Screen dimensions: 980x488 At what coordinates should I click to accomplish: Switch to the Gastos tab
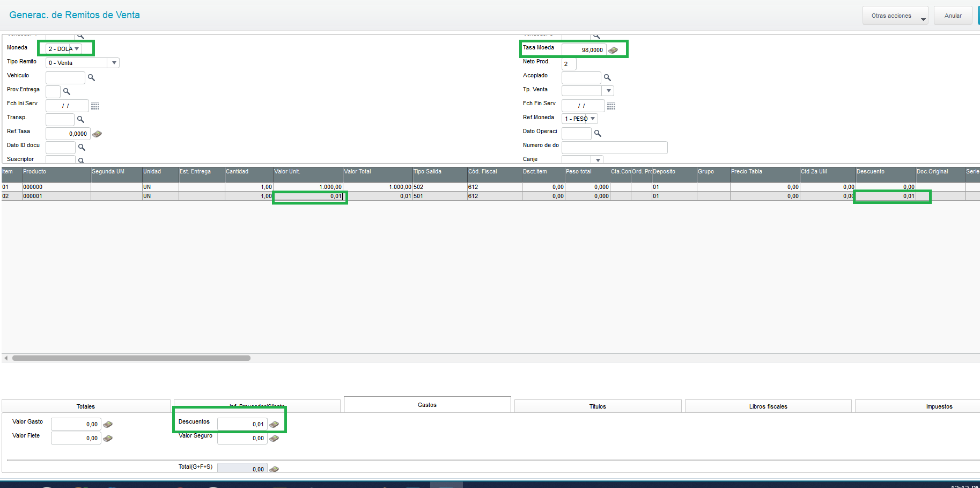coord(427,405)
